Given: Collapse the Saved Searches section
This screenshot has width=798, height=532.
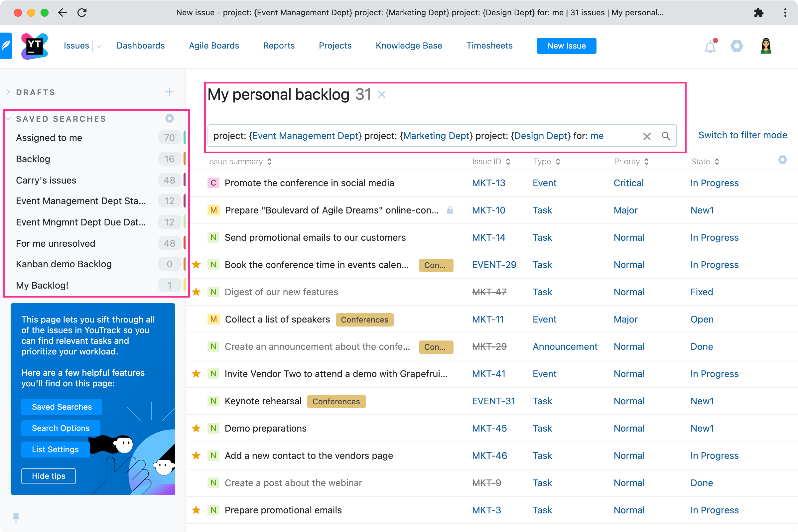Looking at the screenshot, I should point(8,118).
